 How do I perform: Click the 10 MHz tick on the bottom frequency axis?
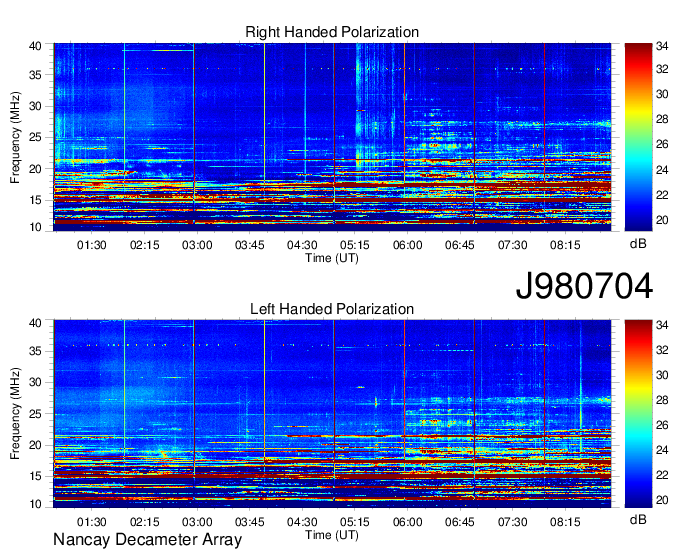[x=35, y=504]
